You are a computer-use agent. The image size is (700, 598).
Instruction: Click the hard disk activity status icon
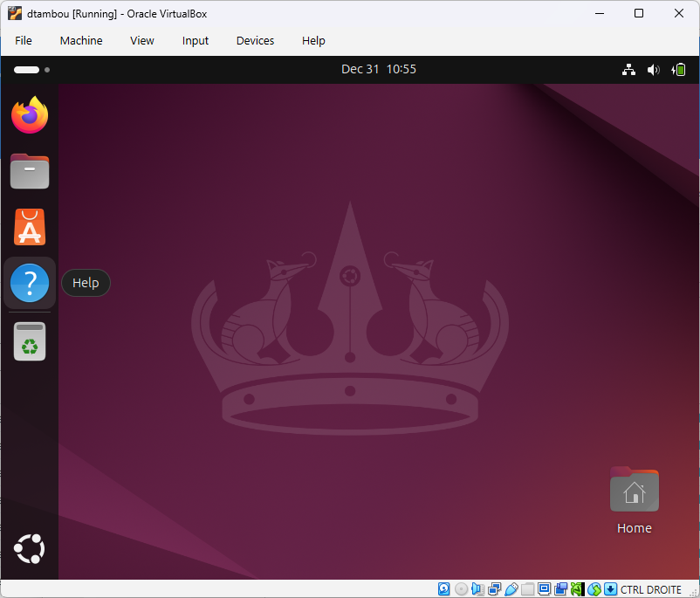click(x=443, y=589)
